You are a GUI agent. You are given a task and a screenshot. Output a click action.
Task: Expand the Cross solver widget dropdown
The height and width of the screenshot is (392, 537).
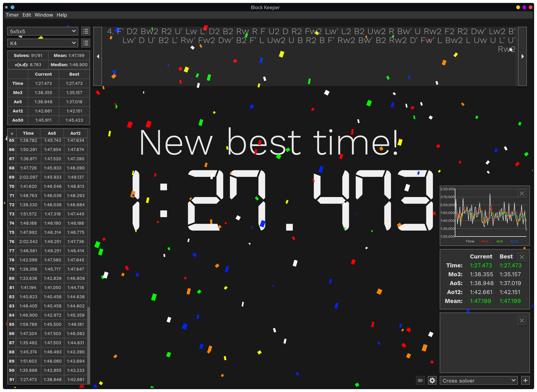479,380
